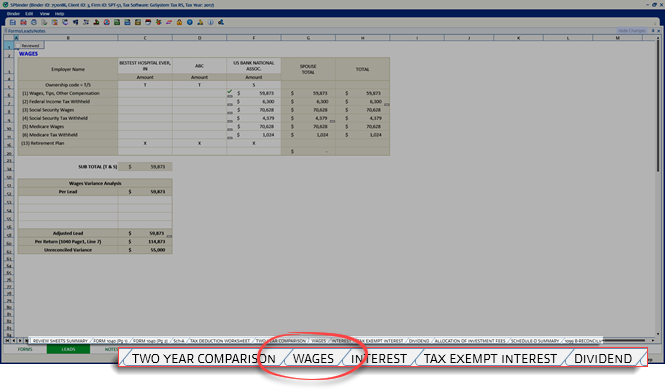The image size is (665, 390).
Task: Click the pink eraser-like toolbar icon
Action: pos(169,22)
